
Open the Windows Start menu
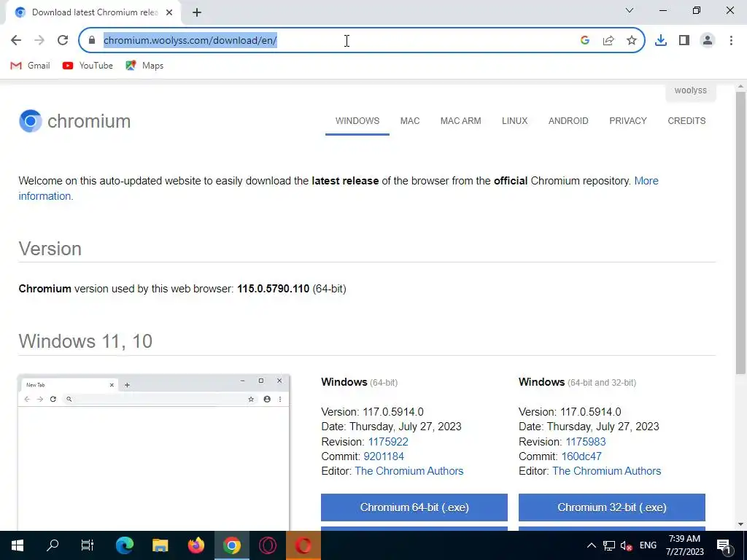(18, 545)
